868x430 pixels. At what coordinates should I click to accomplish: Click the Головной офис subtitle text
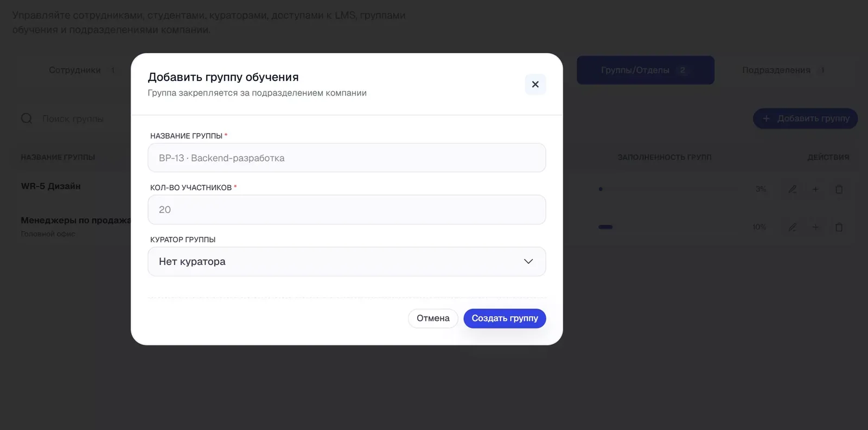tap(48, 234)
